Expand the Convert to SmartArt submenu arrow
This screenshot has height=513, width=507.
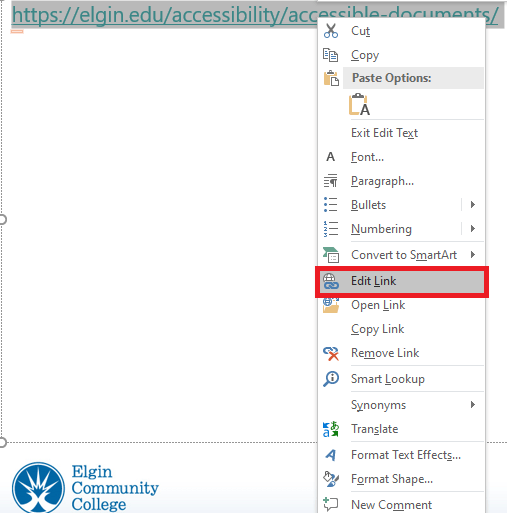click(x=472, y=255)
